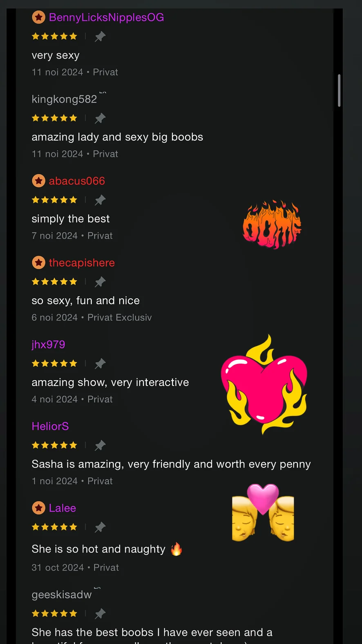The height and width of the screenshot is (644, 362).
Task: Open jhx979 user profile
Action: [48, 345]
